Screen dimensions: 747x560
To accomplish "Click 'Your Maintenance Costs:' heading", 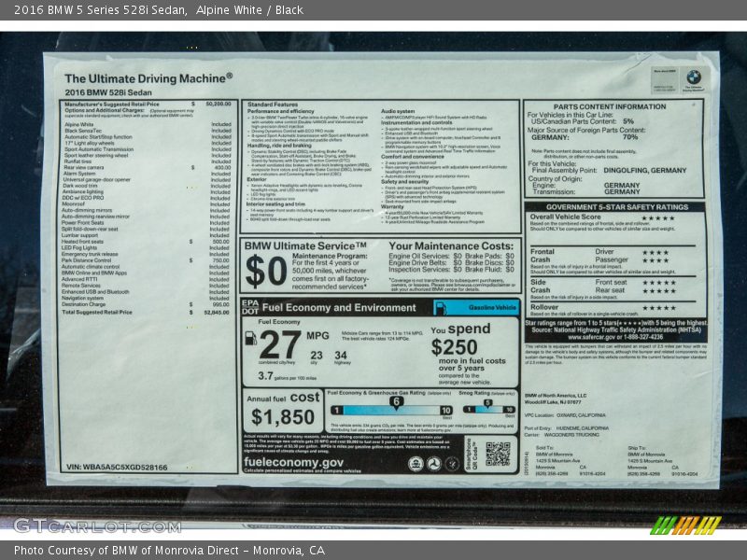I will pyautogui.click(x=451, y=245).
